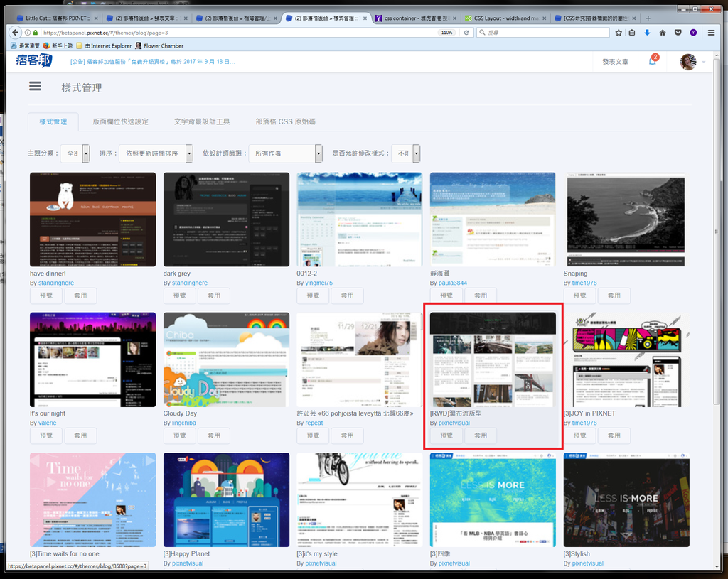Image resolution: width=728 pixels, height=579 pixels.
Task: Open user avatar account menu
Action: coord(688,62)
